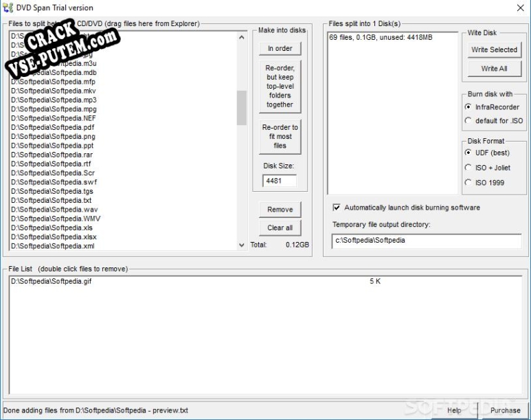
Task: Click Clear all to empty the list
Action: pos(280,228)
